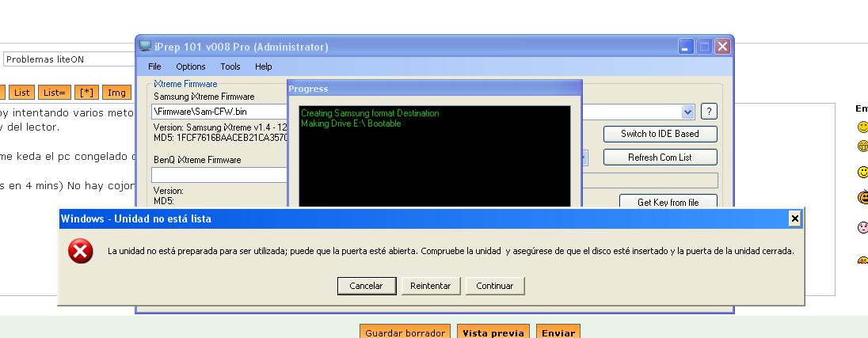Click the 'Problemas liteON' subject field
This screenshot has height=338, width=868.
tap(69, 59)
